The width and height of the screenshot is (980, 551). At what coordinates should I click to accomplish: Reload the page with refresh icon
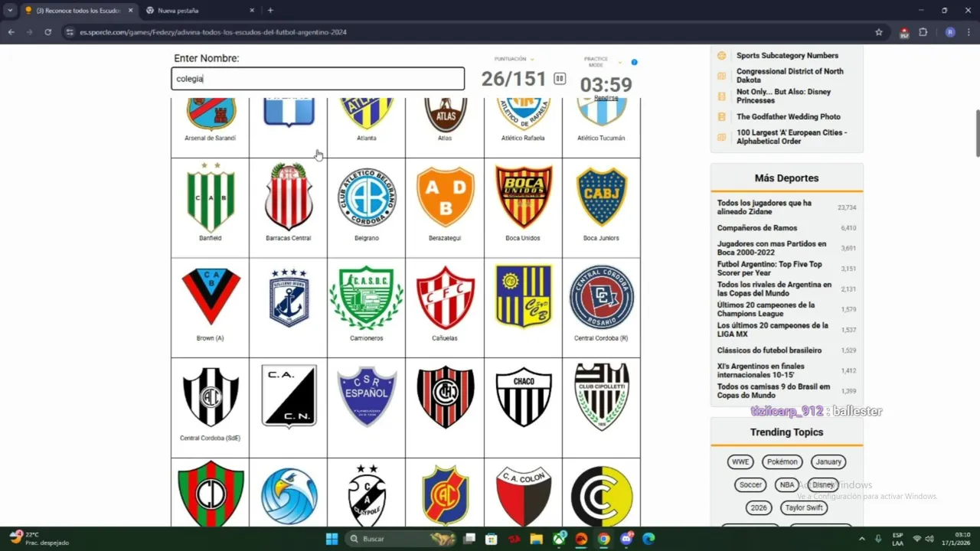pyautogui.click(x=47, y=32)
